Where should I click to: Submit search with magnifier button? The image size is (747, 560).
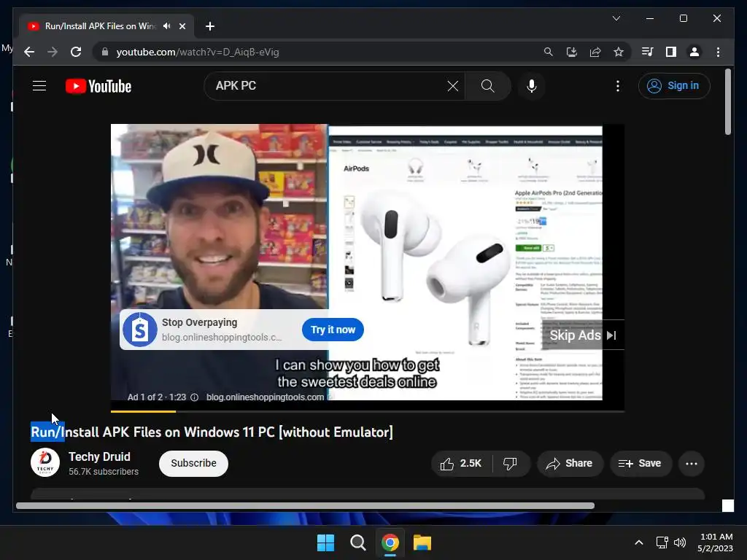[x=488, y=86]
